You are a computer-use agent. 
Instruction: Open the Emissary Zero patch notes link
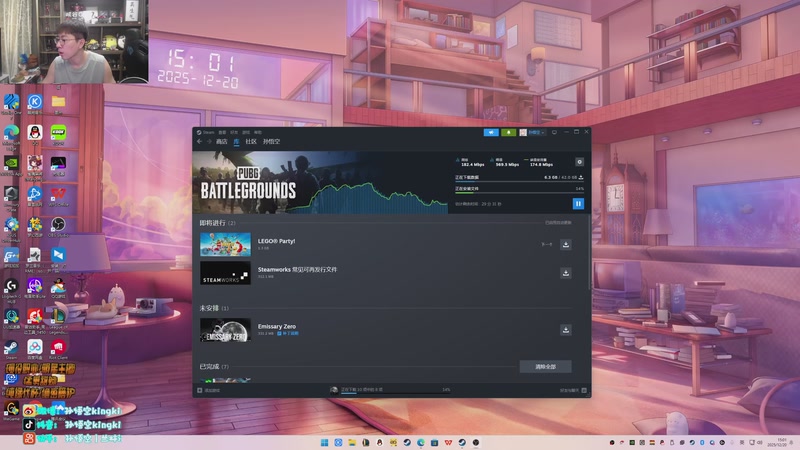(x=288, y=333)
